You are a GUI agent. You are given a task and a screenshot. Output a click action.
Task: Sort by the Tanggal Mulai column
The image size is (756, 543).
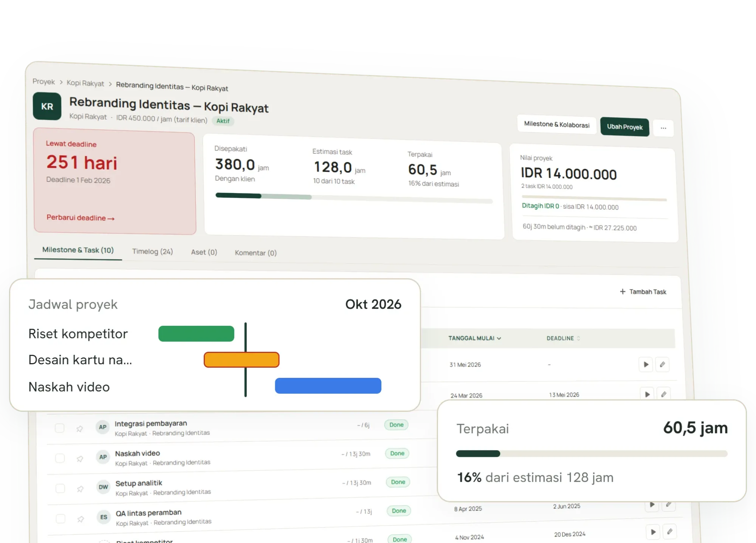[x=474, y=338]
